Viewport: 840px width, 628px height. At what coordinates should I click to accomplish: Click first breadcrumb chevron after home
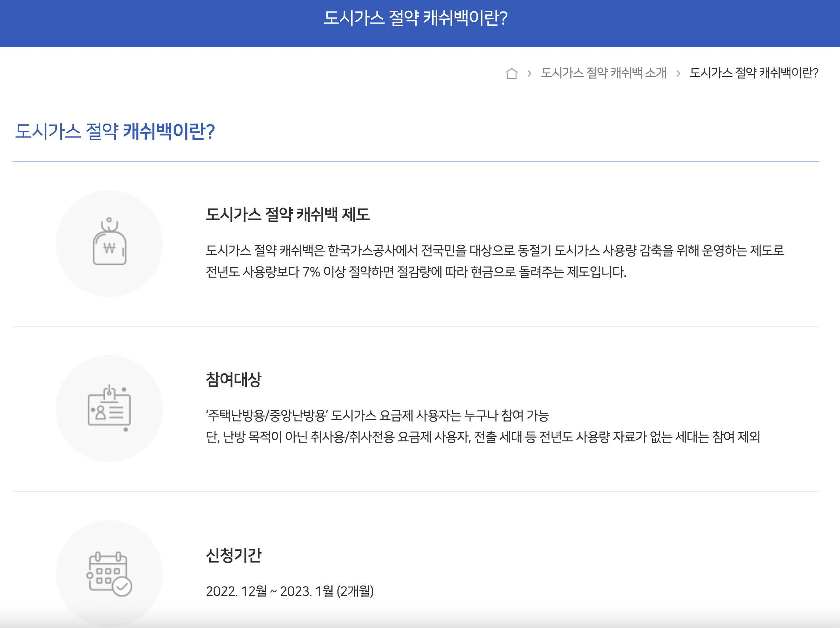pos(529,73)
